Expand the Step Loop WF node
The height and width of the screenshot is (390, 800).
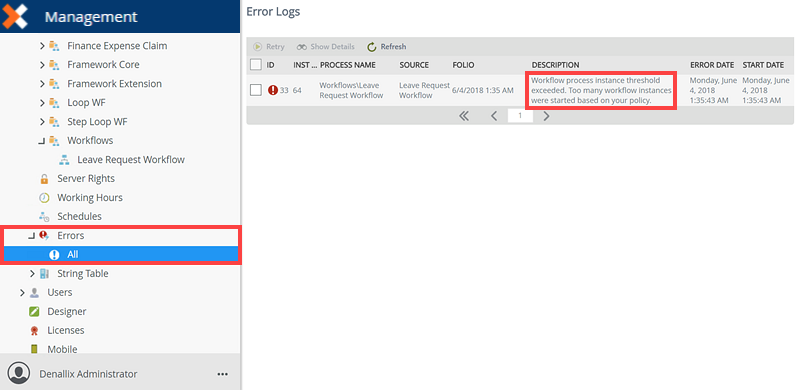42,122
